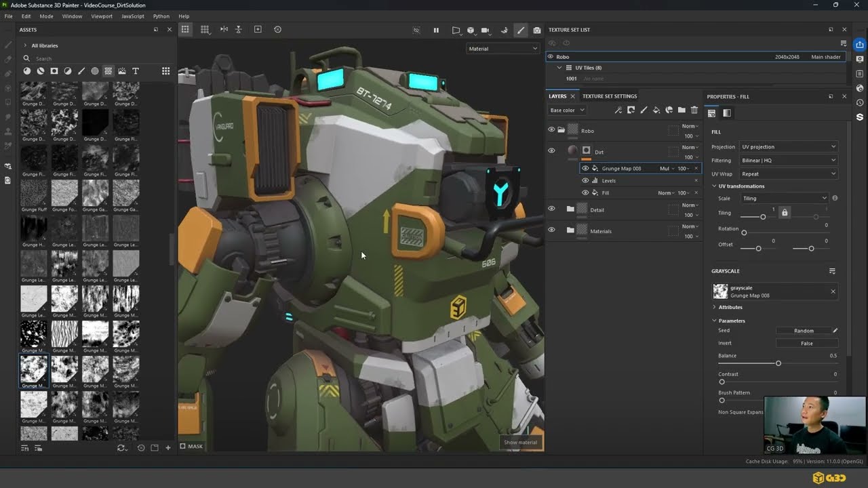Hide the Materials folder layer
This screenshot has width=868, height=488.
click(551, 230)
